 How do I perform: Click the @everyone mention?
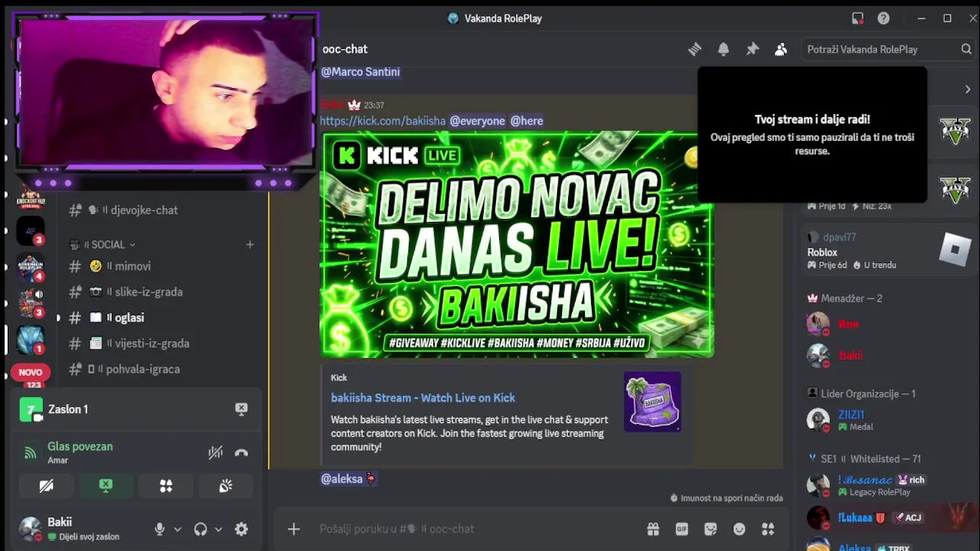478,121
